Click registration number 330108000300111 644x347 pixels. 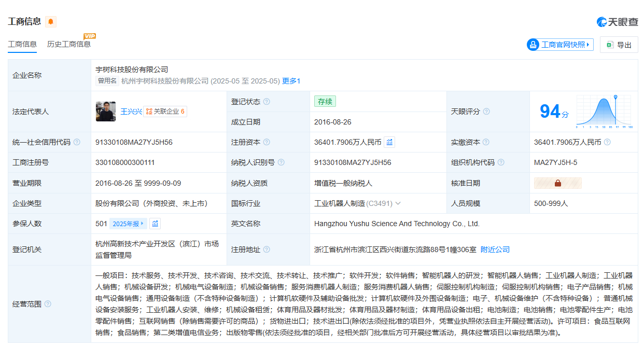pos(125,162)
